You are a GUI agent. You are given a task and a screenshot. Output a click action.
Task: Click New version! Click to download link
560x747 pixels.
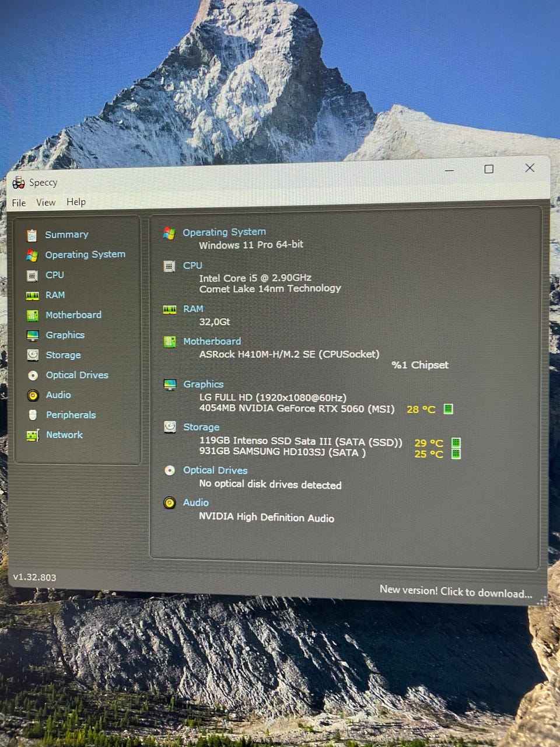click(456, 592)
